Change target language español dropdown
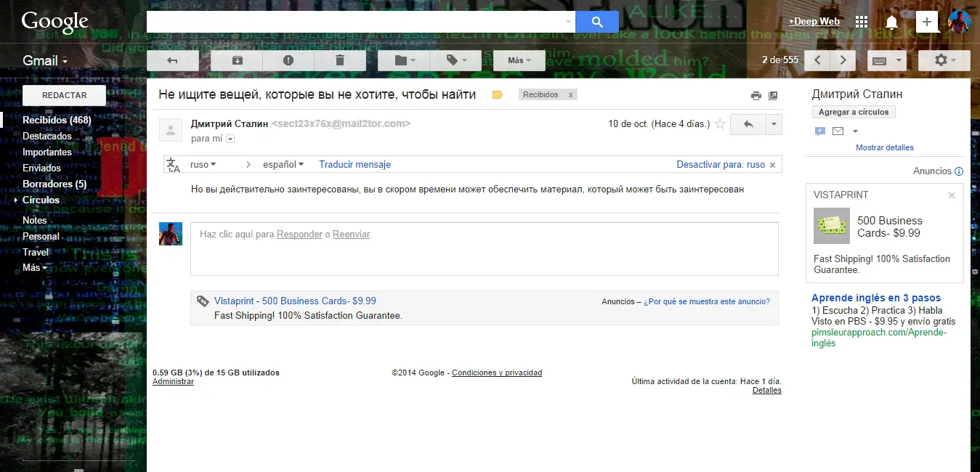Image resolution: width=980 pixels, height=472 pixels. tap(283, 165)
